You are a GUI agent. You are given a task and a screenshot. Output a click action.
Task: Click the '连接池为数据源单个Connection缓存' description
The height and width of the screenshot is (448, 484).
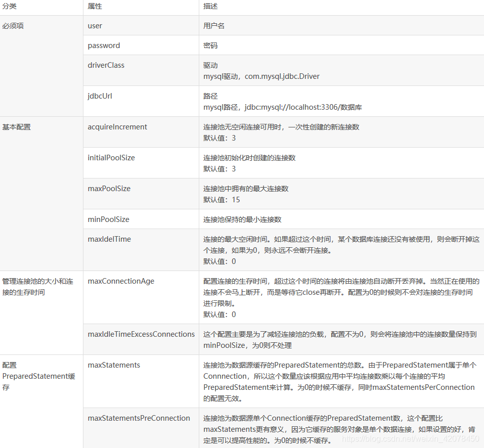click(262, 418)
